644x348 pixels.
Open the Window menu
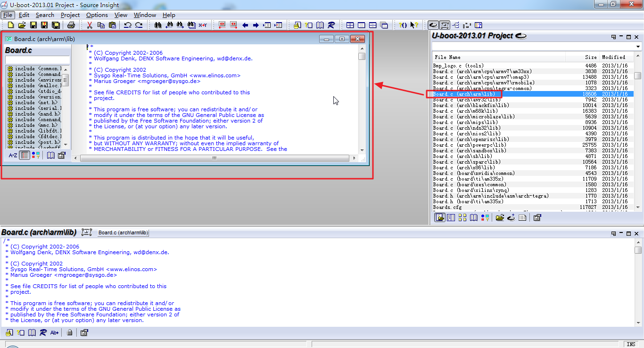click(145, 15)
